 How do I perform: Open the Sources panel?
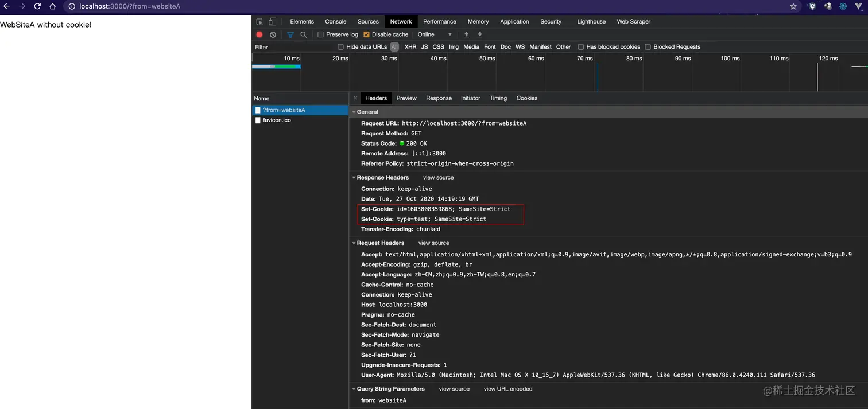[368, 21]
